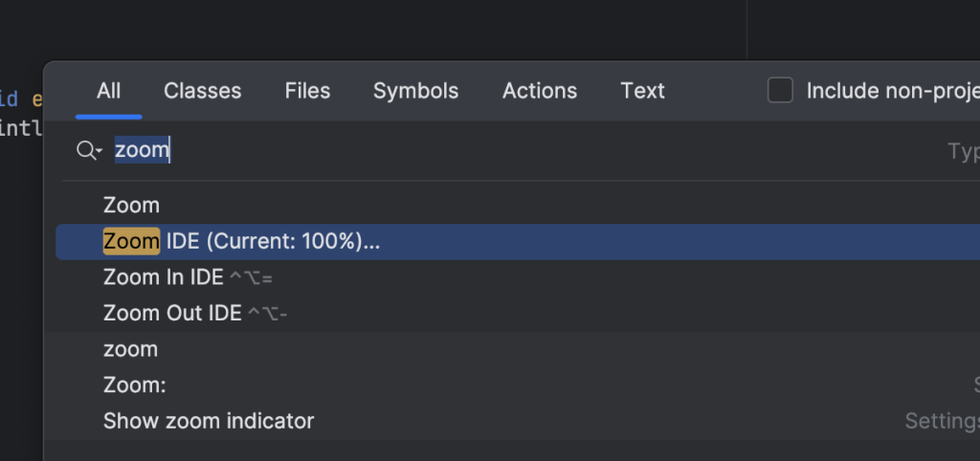Choose Zoom IDE (Current: 100%) result
Image resolution: width=980 pixels, height=461 pixels.
tap(241, 242)
